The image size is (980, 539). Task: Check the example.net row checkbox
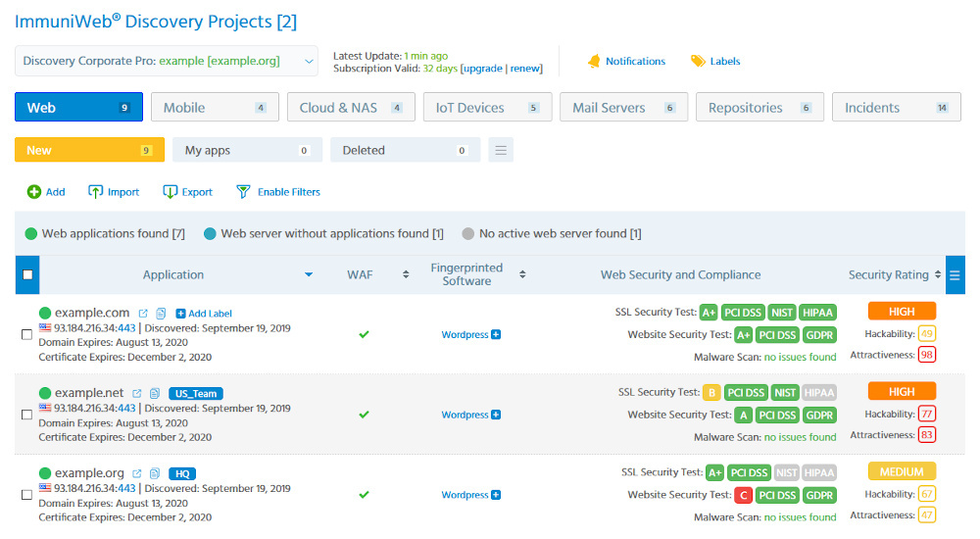(x=26, y=415)
